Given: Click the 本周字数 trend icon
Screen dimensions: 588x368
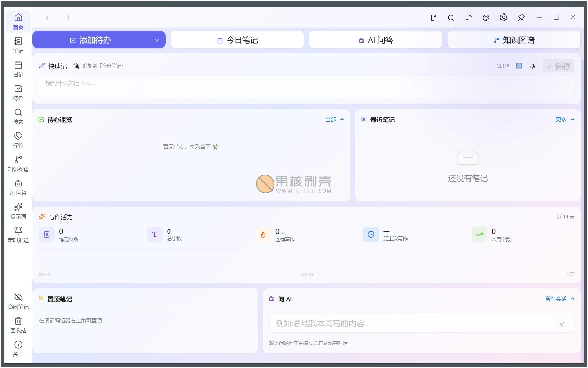Looking at the screenshot, I should (x=479, y=234).
